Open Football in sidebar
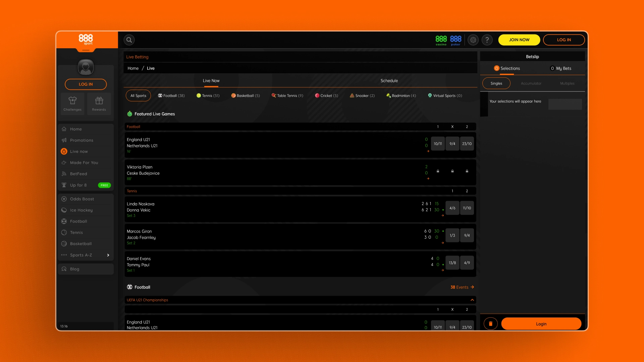 (86, 221)
